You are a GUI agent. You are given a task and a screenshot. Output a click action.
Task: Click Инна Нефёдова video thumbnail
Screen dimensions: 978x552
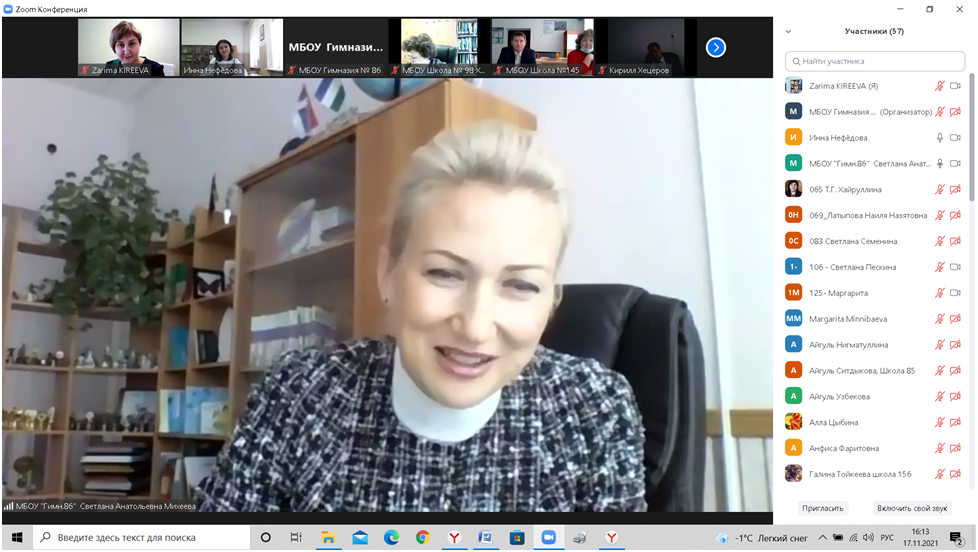232,47
